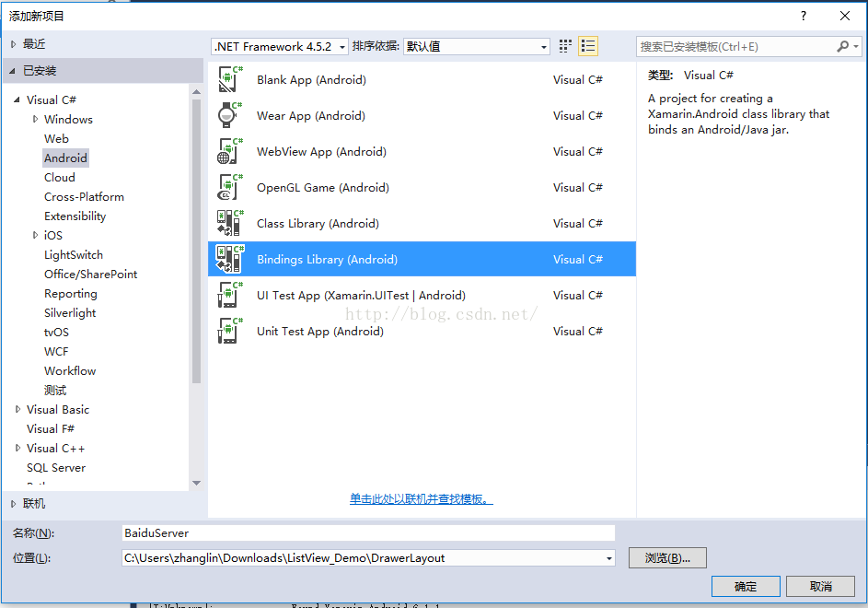Viewport: 868px width, 608px height.
Task: Click the tree scrollbar up arrow
Action: tap(196, 91)
